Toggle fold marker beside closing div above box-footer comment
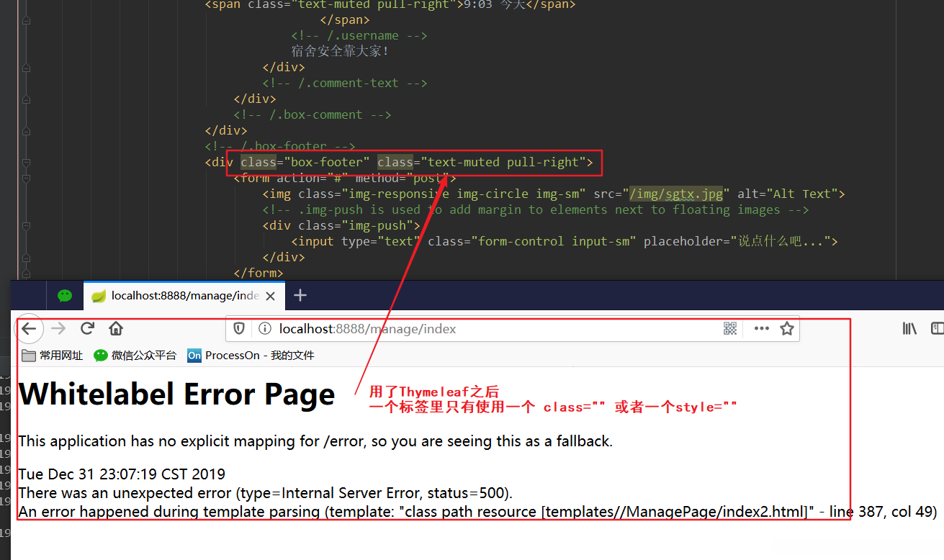This screenshot has width=944, height=560. [27, 131]
